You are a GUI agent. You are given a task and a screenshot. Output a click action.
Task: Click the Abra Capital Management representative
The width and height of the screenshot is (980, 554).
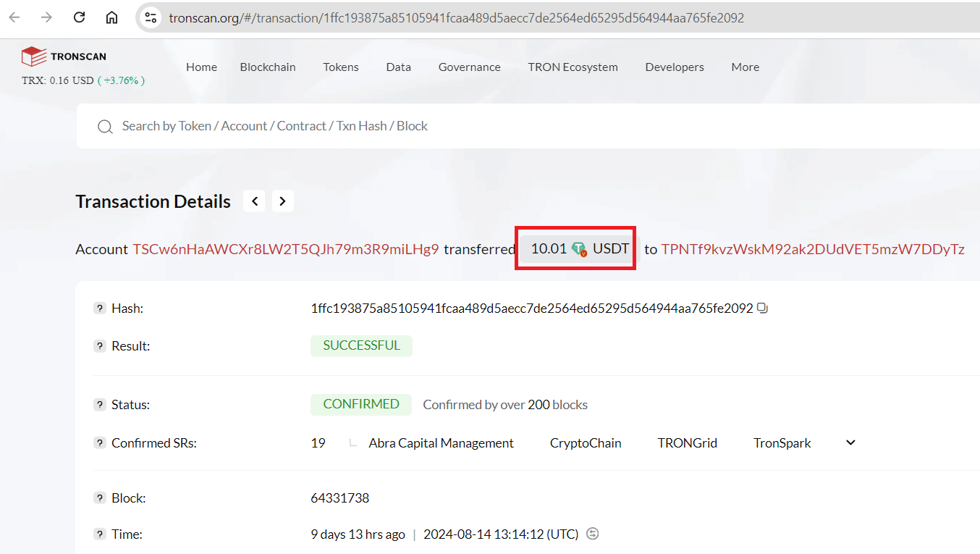click(x=441, y=443)
